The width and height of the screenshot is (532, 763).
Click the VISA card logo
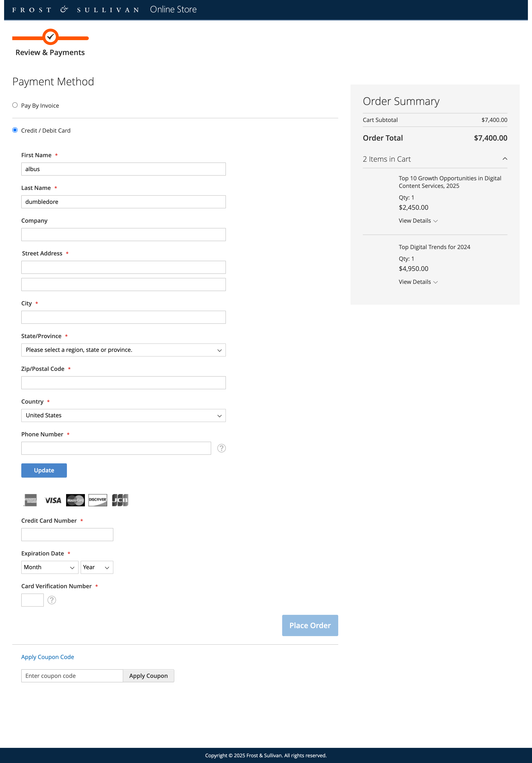[53, 500]
